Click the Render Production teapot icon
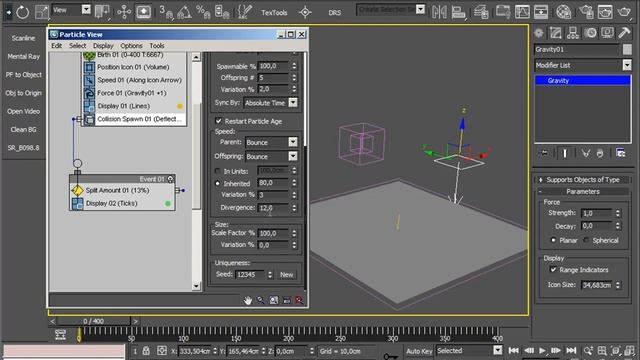 point(624,12)
